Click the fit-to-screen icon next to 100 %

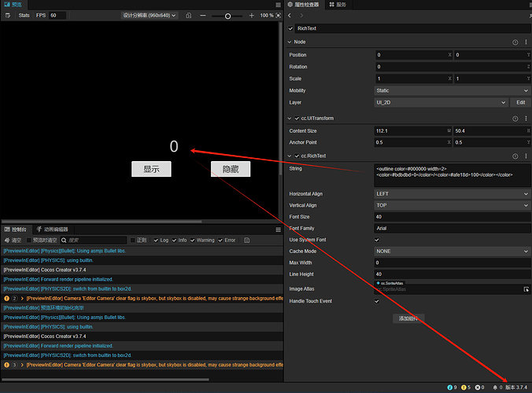pos(279,16)
